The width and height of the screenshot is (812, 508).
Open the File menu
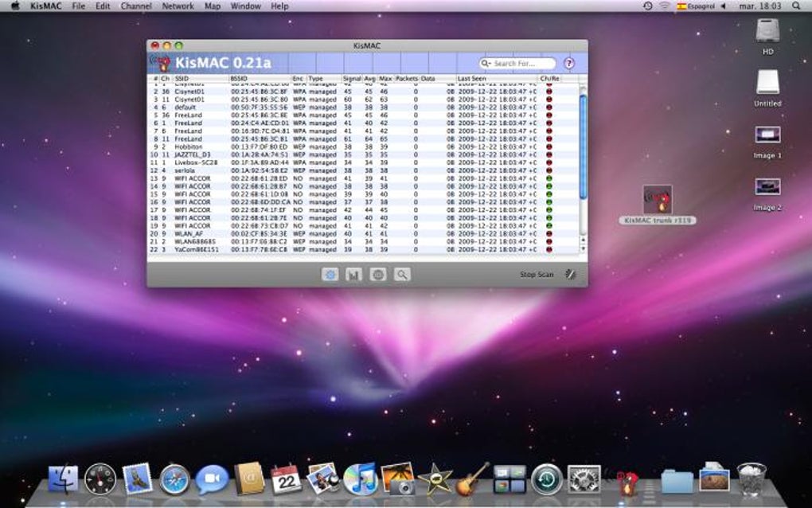79,6
